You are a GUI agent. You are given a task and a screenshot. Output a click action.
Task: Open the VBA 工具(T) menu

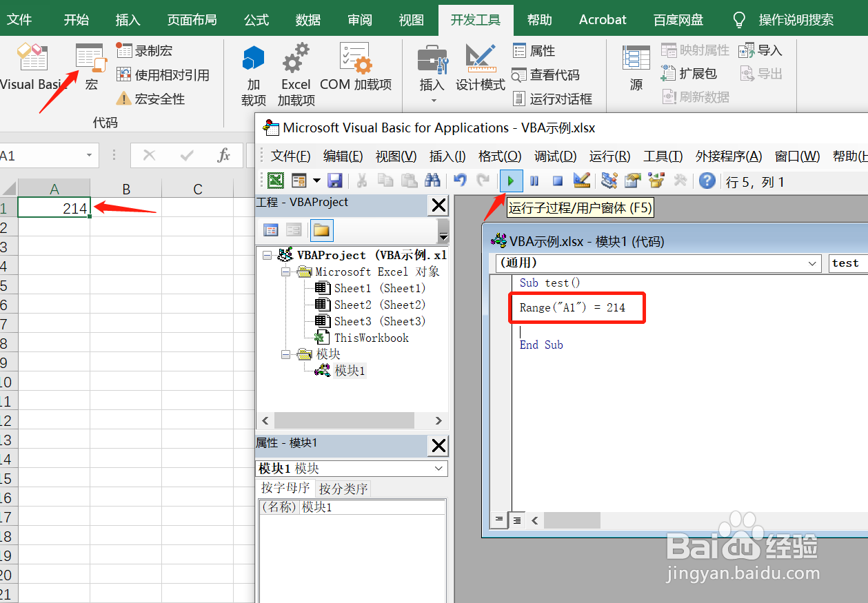pyautogui.click(x=663, y=156)
